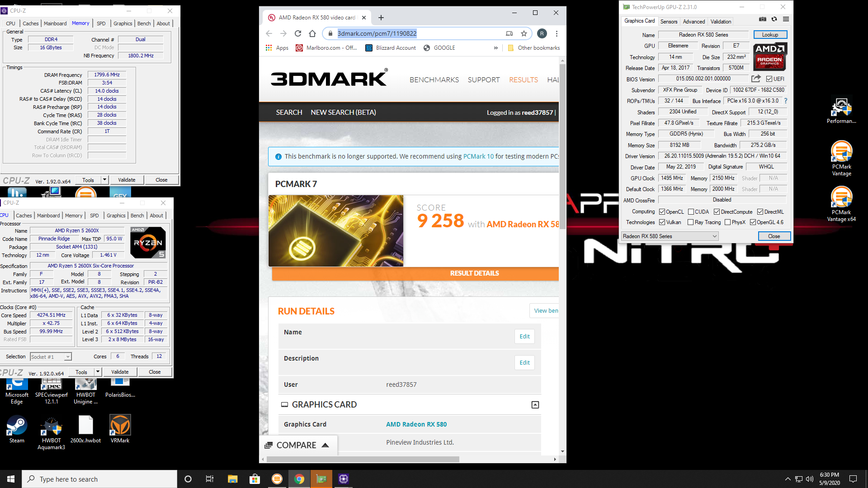
Task: Switch to the GPU-Z Sensors tab
Action: [x=669, y=22]
